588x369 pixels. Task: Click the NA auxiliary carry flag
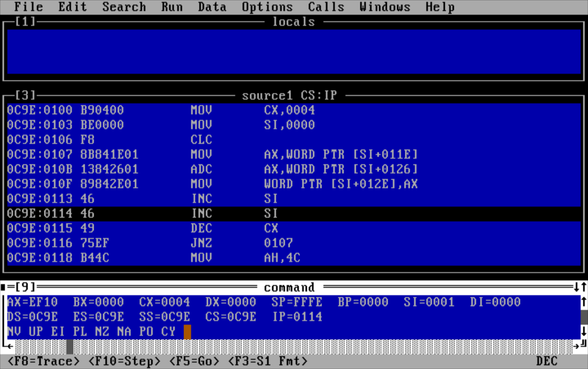coord(124,332)
